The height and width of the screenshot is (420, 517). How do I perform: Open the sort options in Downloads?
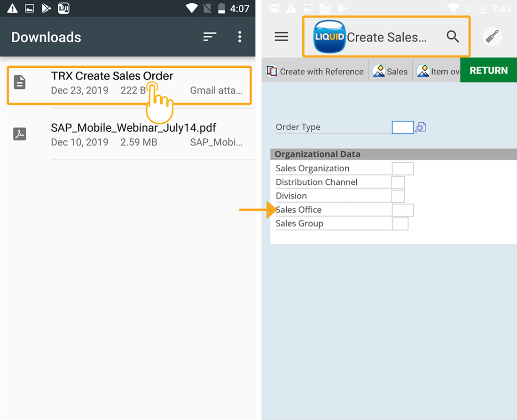(210, 37)
